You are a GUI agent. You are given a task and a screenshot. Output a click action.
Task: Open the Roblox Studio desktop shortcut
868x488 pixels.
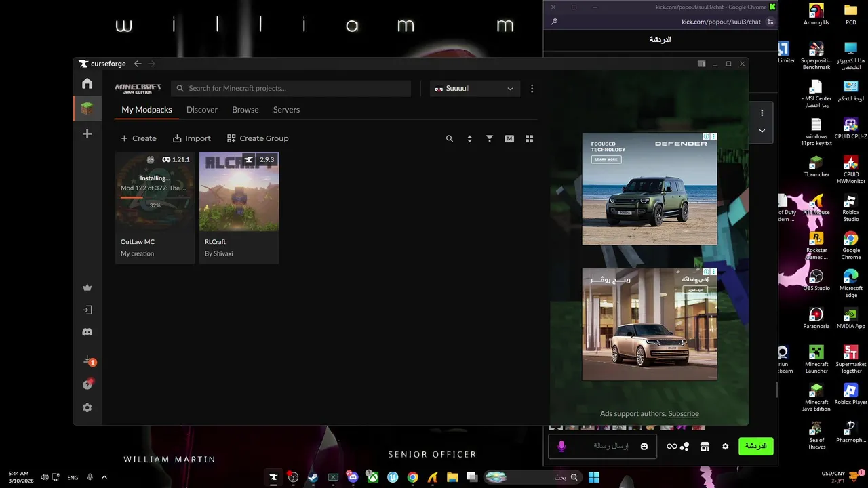(850, 207)
